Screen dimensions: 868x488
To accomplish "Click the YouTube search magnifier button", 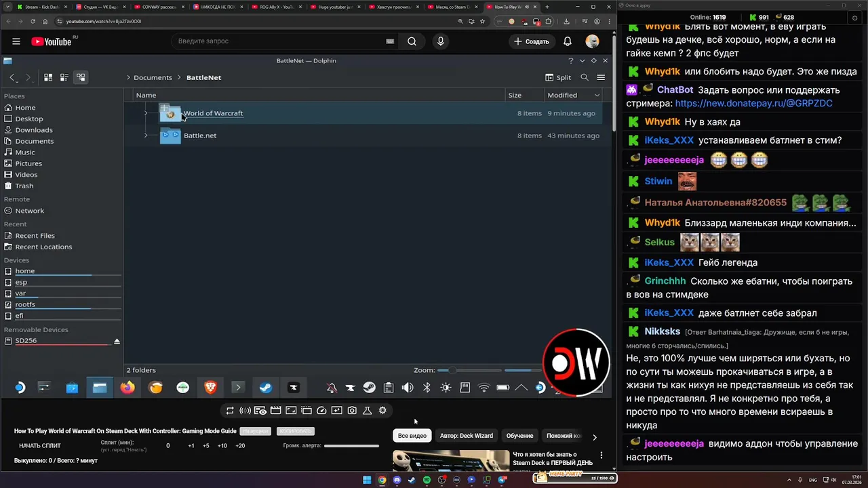I will (x=412, y=41).
